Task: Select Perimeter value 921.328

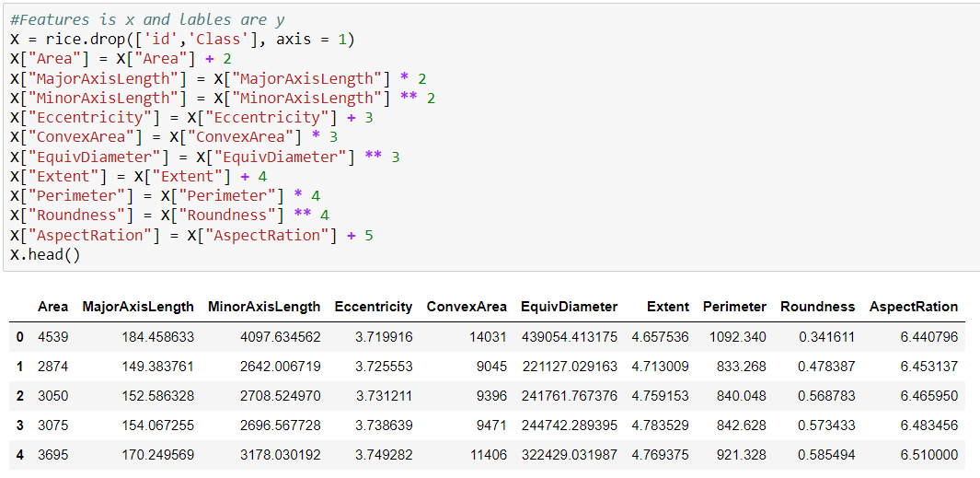Action: (x=742, y=455)
